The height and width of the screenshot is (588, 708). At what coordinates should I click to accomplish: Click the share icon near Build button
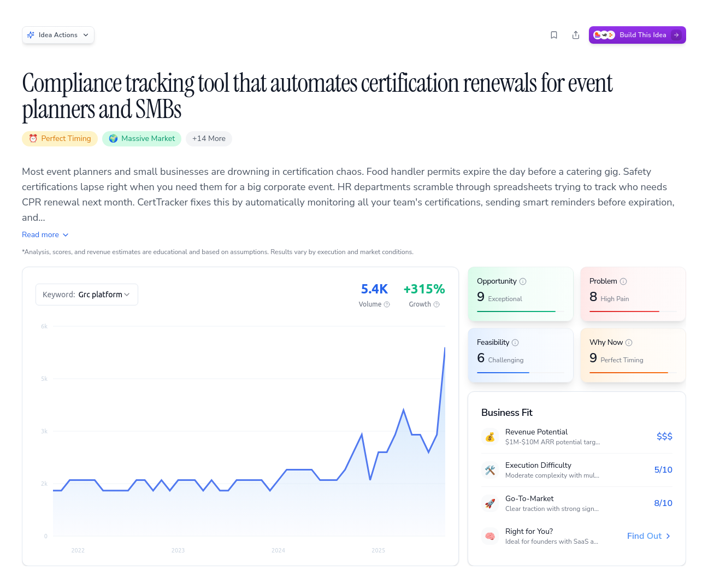[576, 35]
